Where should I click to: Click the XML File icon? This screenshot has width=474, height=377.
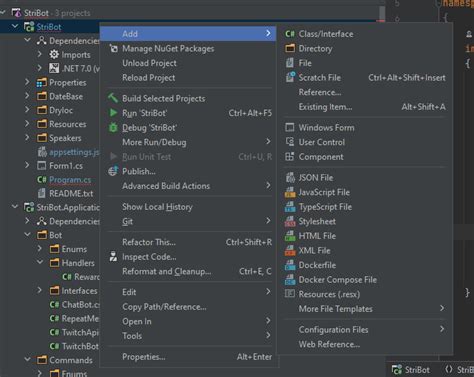(290, 250)
